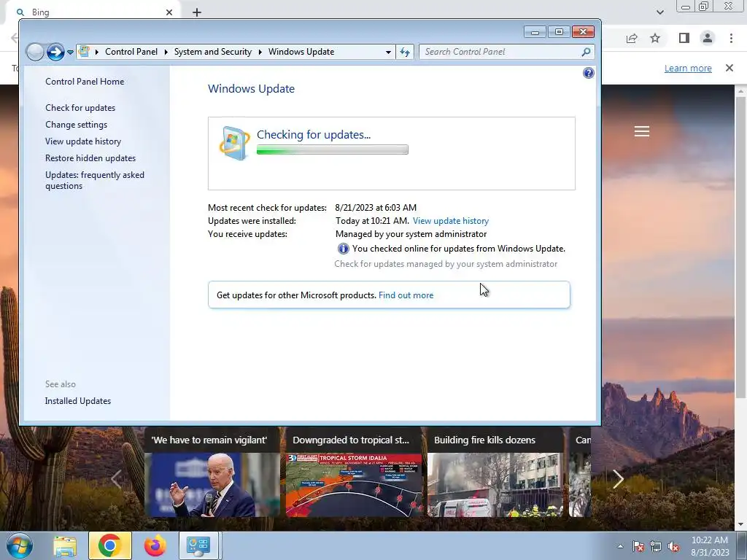Open 'We have to remain vigilant' news card
The height and width of the screenshot is (560, 747).
(212, 472)
